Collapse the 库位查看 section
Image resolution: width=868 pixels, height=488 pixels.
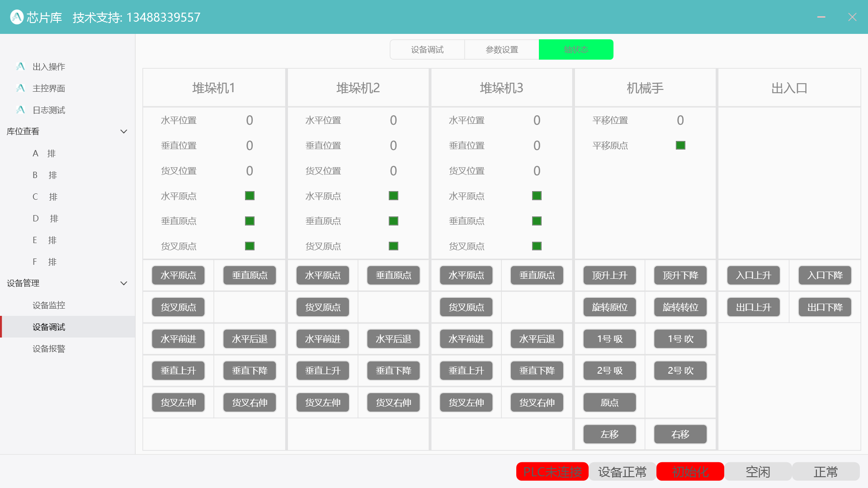[x=124, y=131]
